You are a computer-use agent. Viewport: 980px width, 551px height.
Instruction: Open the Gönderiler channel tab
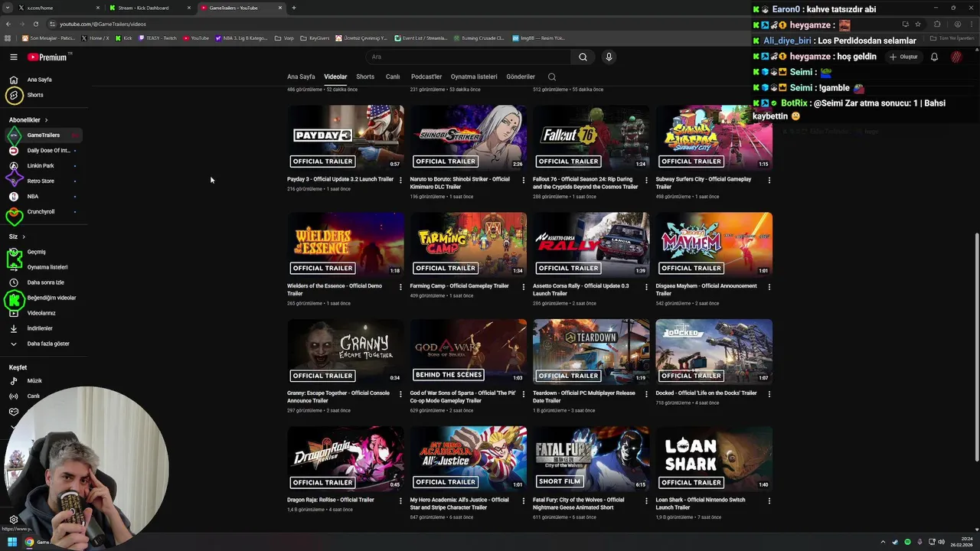(521, 77)
